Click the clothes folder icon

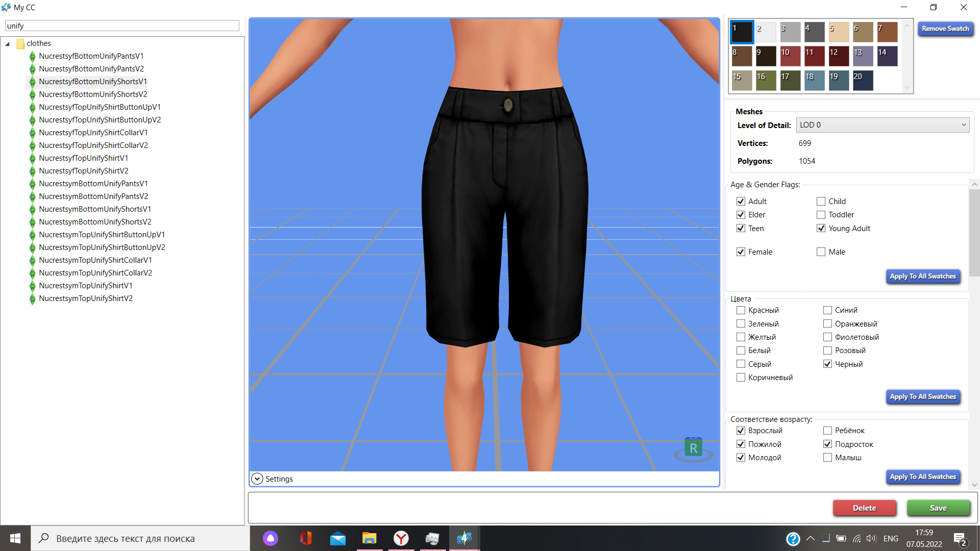coord(20,43)
